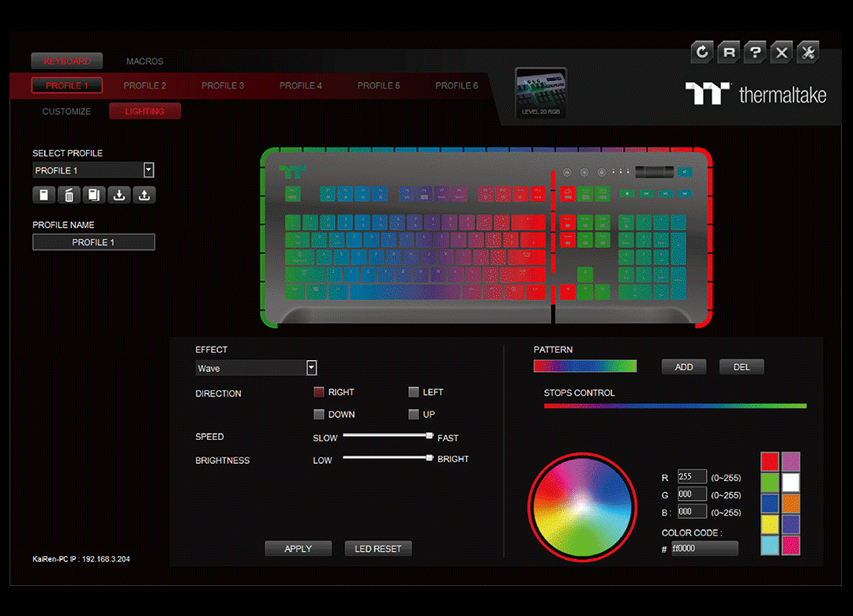The height and width of the screenshot is (616, 853).
Task: Click the color code input field
Action: [704, 548]
